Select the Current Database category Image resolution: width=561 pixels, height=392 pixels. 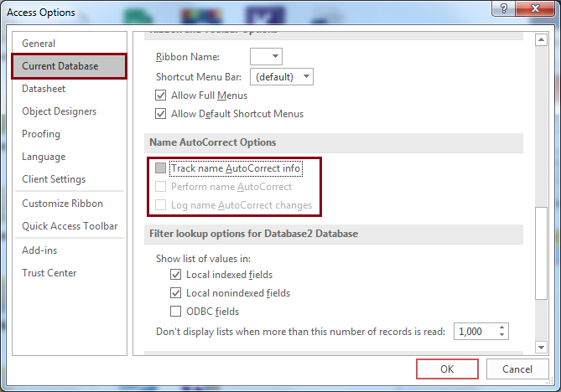pyautogui.click(x=69, y=66)
